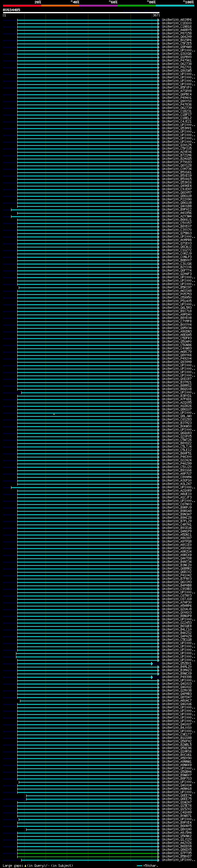This screenshot has width=197, height=868.
Task: Select hit label UniRef100_C5PIU5
Action: (177, 149)
